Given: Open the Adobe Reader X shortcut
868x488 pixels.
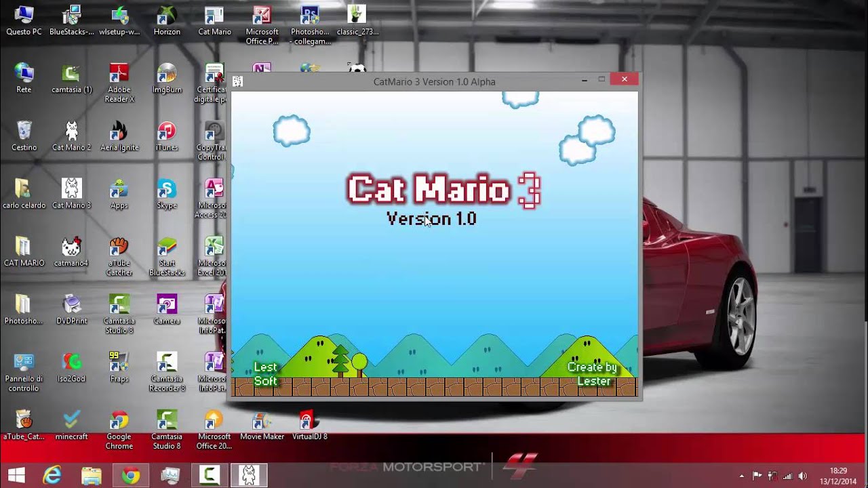Looking at the screenshot, I should (x=119, y=83).
